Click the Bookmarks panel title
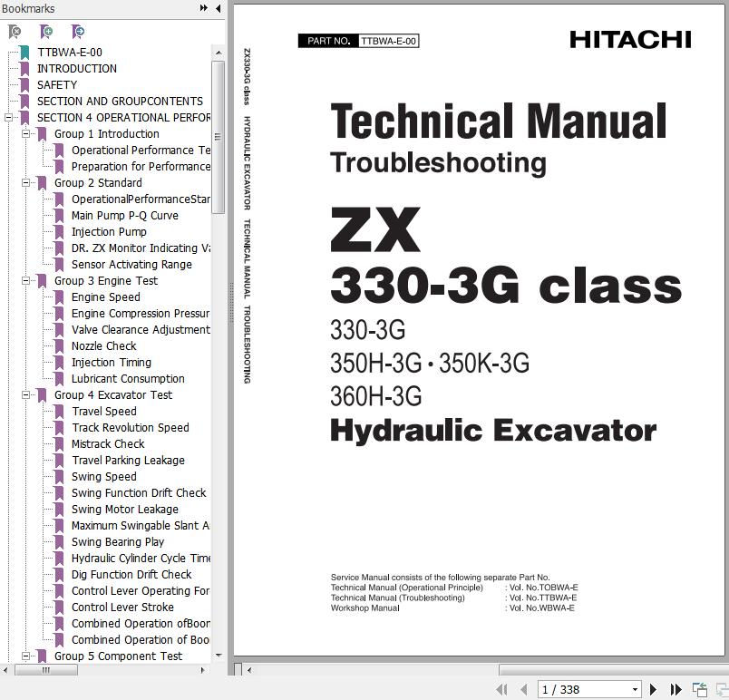The height and width of the screenshot is (700, 729). click(x=28, y=8)
